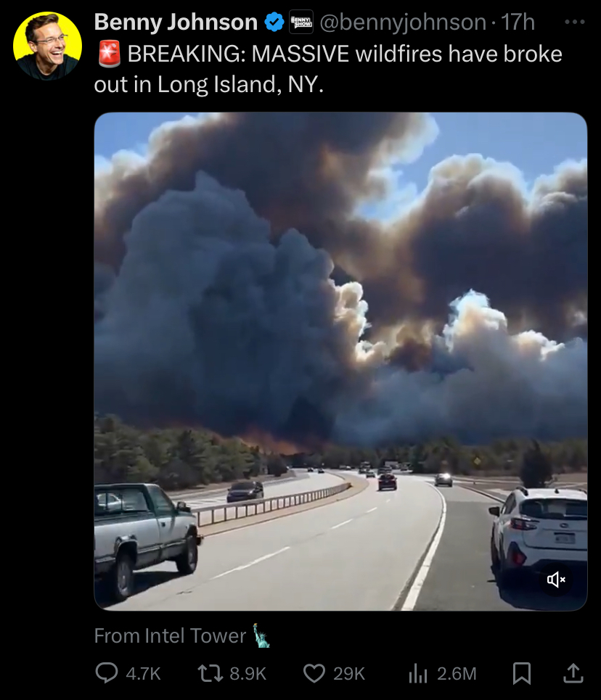Repost the tweet using the retweet icon

[210, 672]
